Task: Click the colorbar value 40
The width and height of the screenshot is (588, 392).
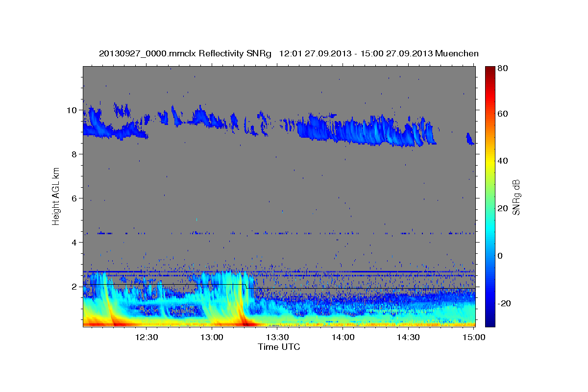Action: coord(502,161)
